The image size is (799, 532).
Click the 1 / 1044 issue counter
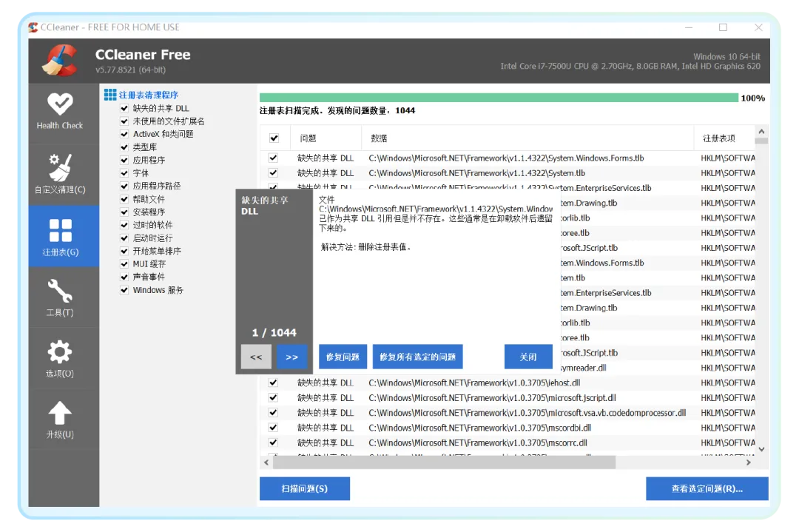click(x=274, y=333)
